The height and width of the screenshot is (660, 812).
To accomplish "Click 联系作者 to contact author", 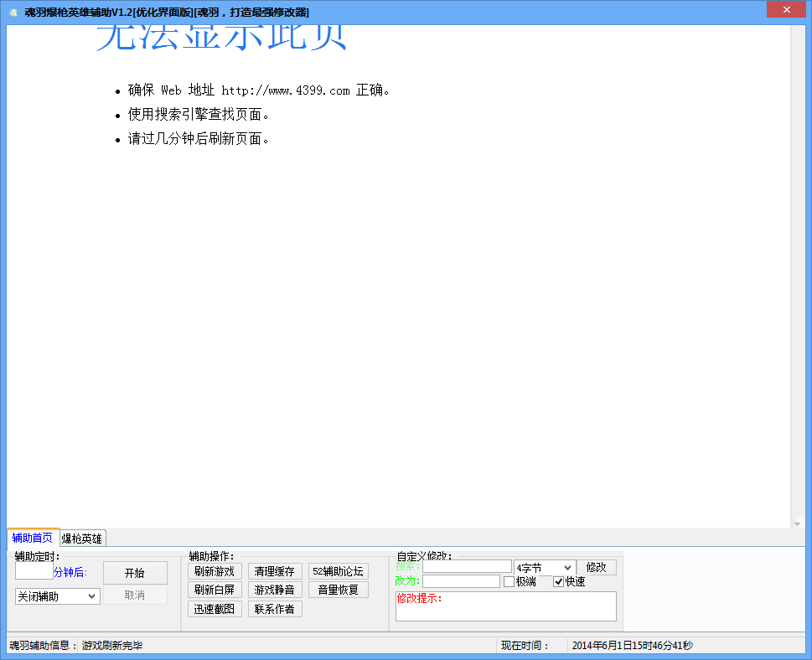I will (x=275, y=609).
